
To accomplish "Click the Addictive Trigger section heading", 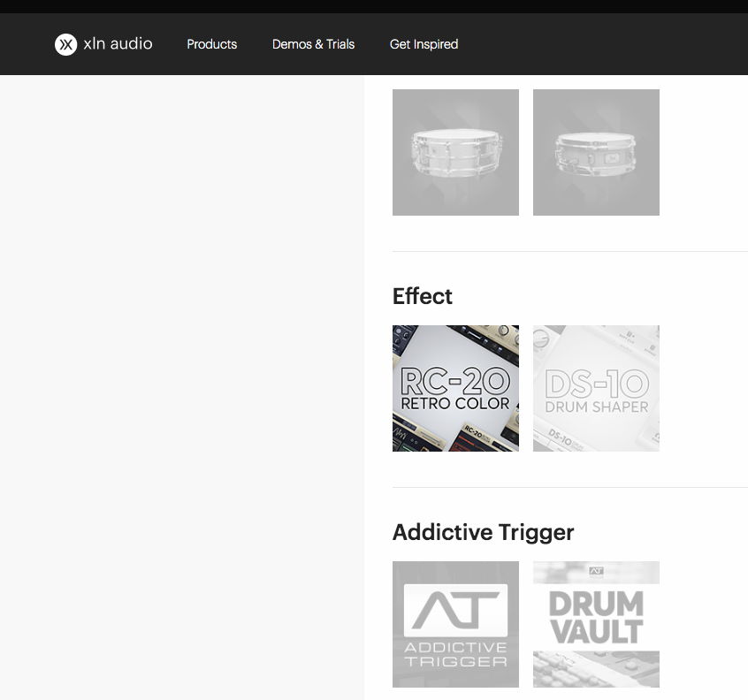I will pos(484,532).
